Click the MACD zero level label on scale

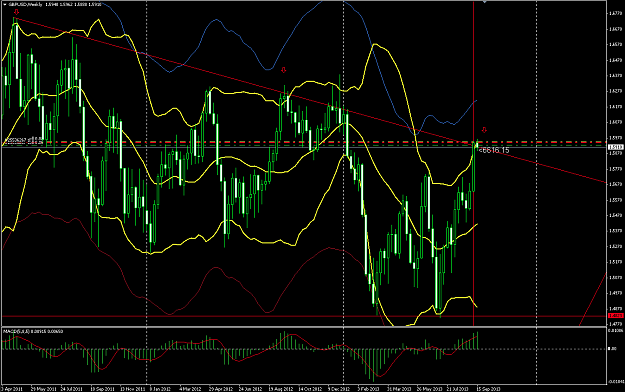pos(612,349)
